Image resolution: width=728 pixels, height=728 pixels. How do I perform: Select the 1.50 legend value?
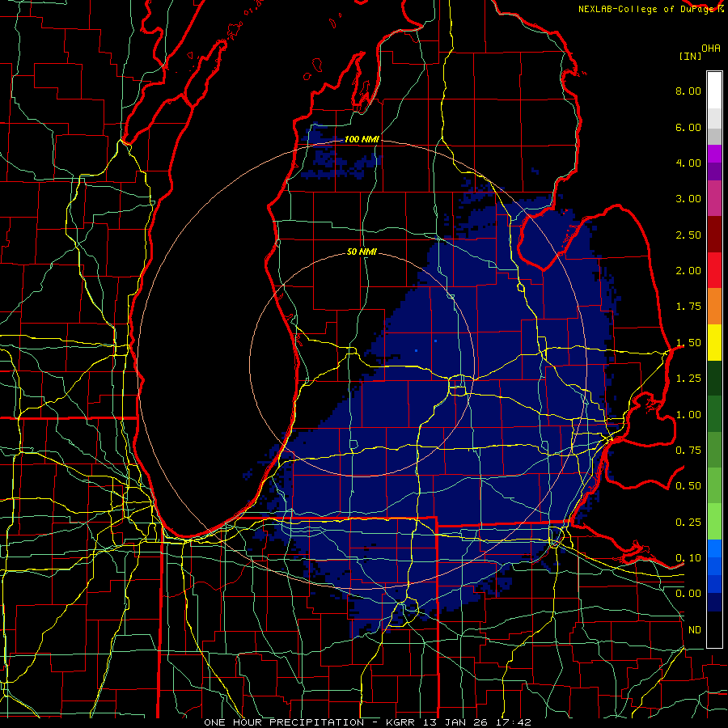pos(688,343)
